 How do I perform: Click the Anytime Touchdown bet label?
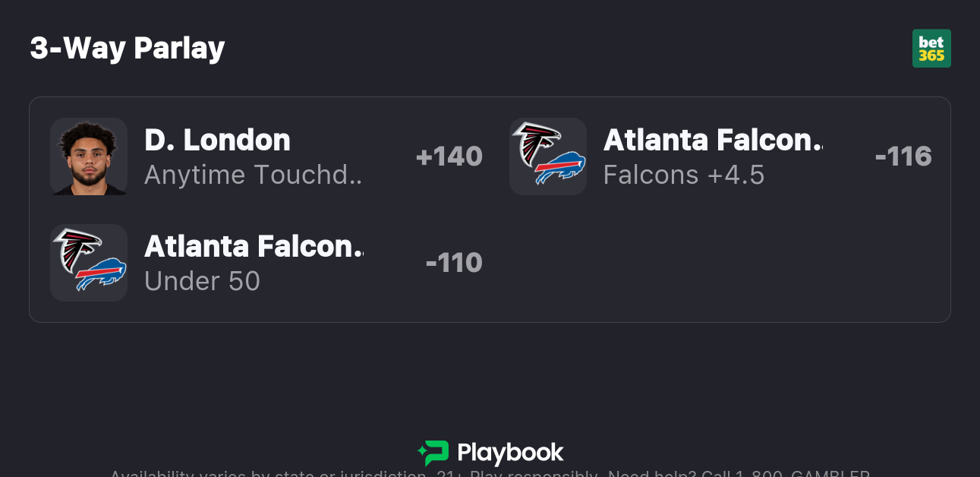(x=254, y=175)
